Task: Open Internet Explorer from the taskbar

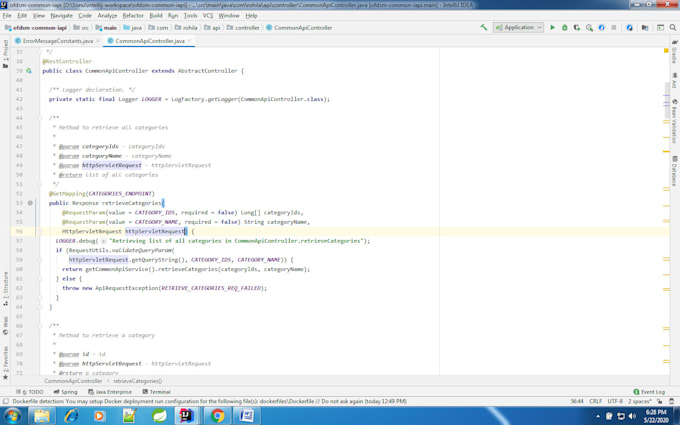Action: pyautogui.click(x=71, y=416)
